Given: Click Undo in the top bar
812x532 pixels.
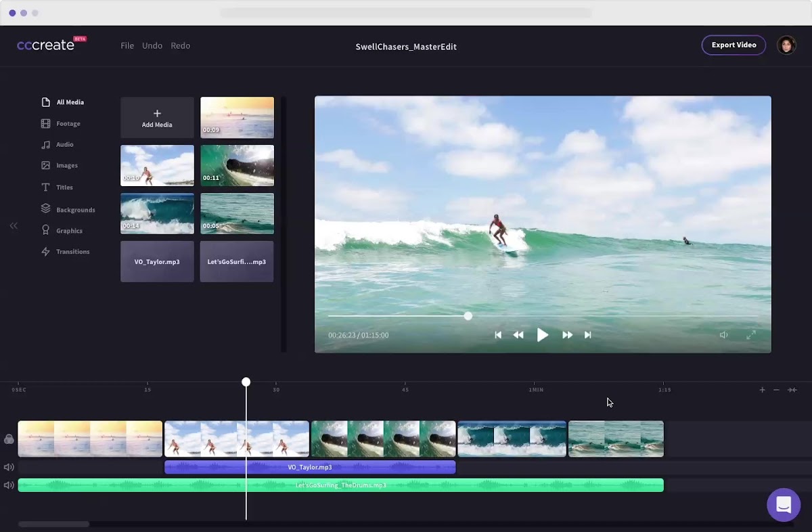Looking at the screenshot, I should [152, 45].
